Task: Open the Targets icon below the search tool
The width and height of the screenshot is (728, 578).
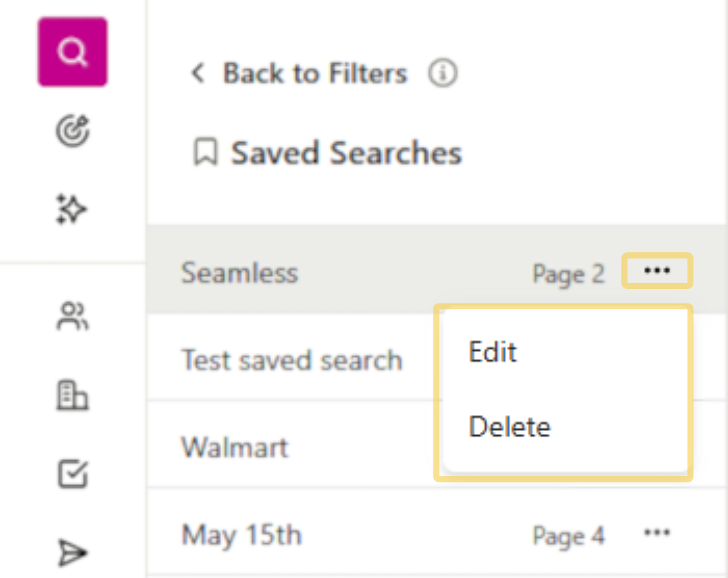Action: pyautogui.click(x=72, y=130)
